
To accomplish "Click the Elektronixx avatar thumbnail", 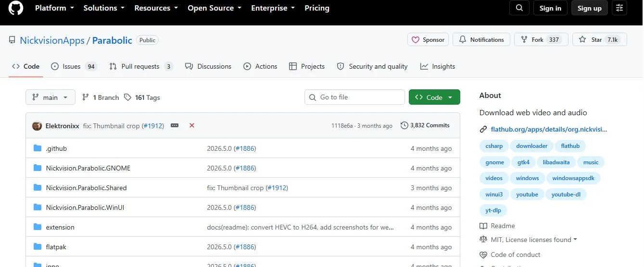I will pos(37,126).
